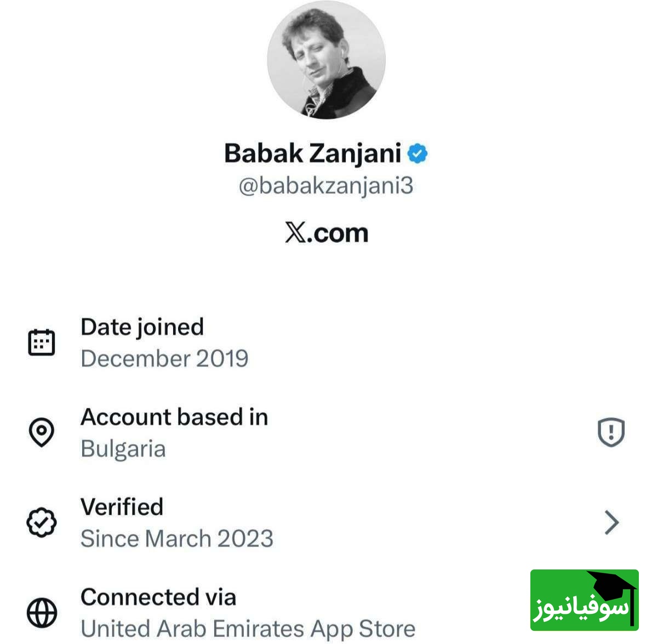Screen dimensions: 652x644
Task: Click the calendar icon beside Date joined
Action: point(42,343)
